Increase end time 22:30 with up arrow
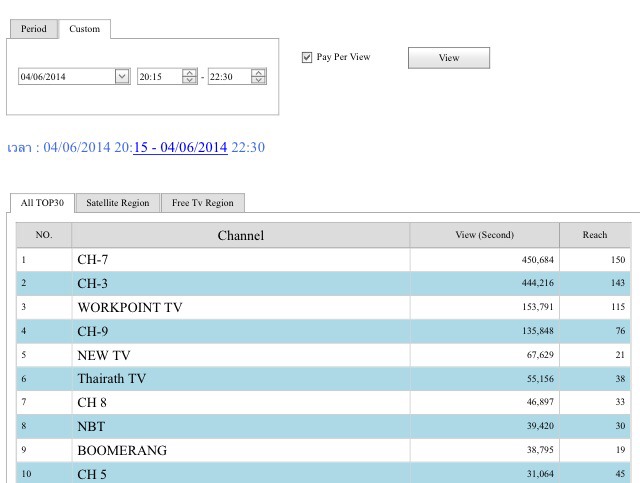This screenshot has width=640, height=483. 258,73
